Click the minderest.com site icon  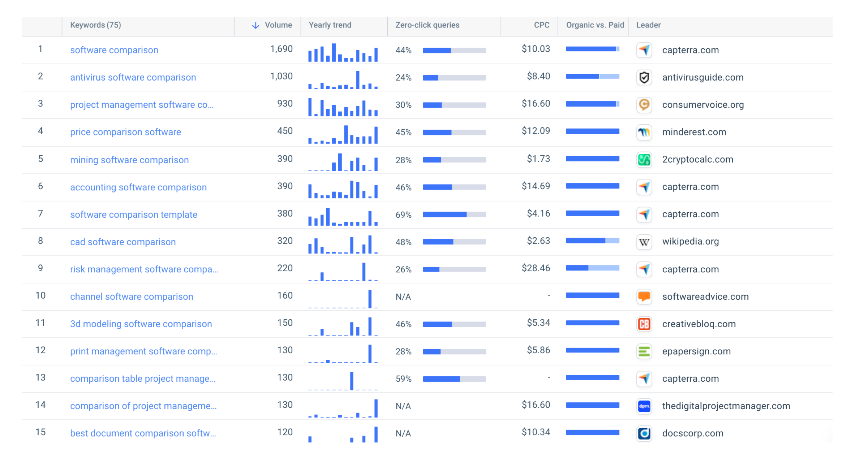click(x=644, y=132)
